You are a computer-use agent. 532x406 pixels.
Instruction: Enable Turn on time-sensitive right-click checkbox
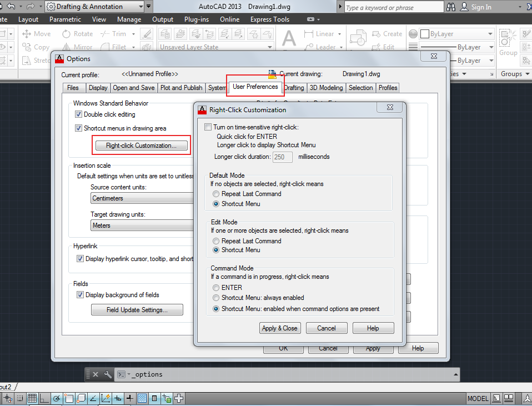[208, 127]
